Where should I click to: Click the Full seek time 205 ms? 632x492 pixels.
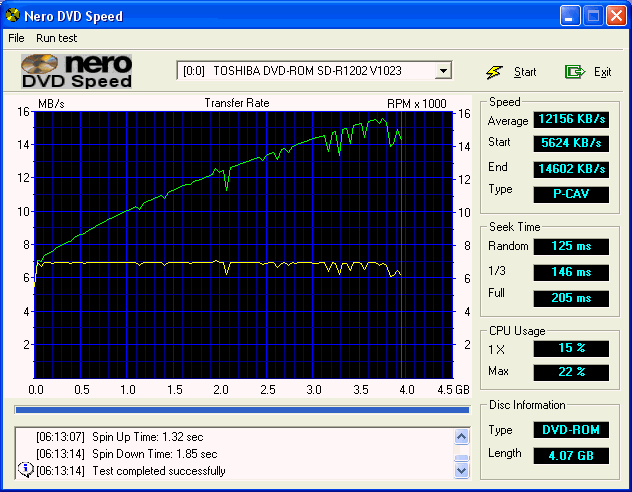(x=571, y=298)
